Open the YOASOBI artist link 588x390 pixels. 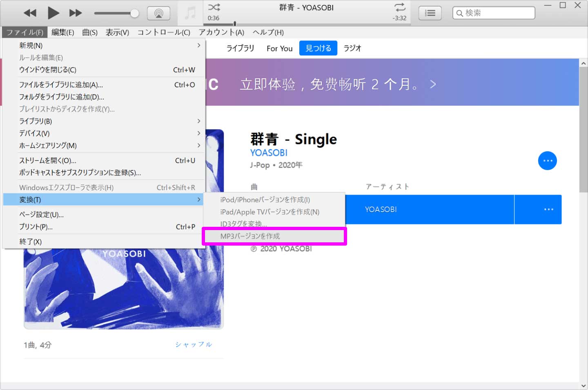269,153
